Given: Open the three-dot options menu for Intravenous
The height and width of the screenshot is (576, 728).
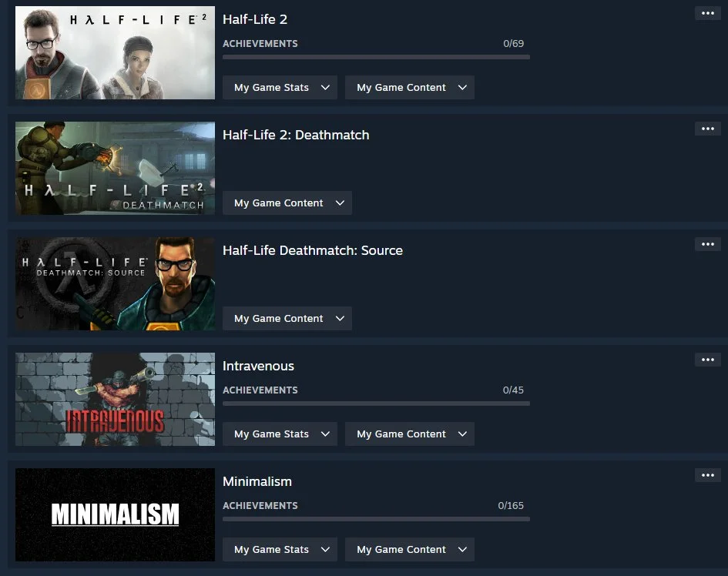Looking at the screenshot, I should [x=707, y=360].
